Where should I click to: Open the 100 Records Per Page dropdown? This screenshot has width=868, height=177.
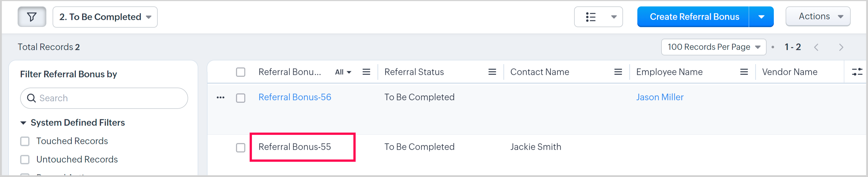click(x=713, y=47)
